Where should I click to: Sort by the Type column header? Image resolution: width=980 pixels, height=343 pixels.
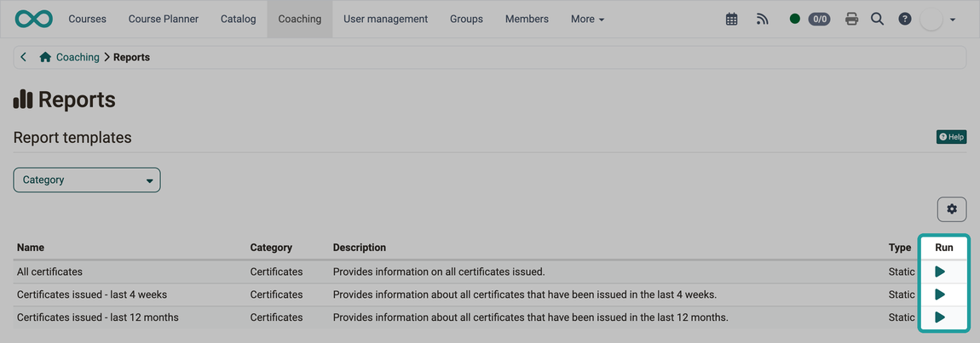pos(900,248)
